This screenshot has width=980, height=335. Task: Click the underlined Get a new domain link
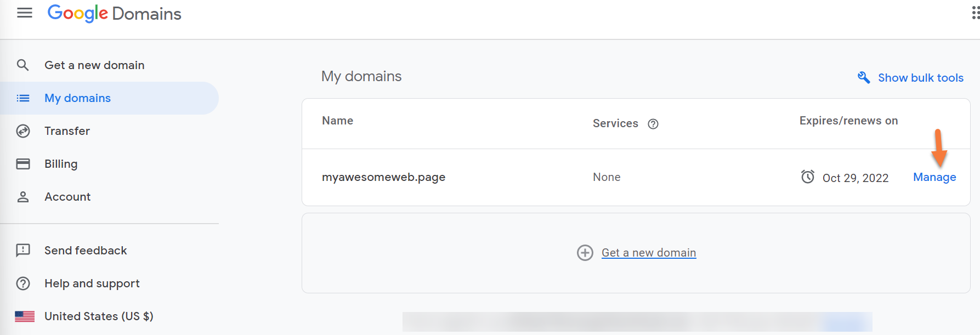[x=648, y=253]
